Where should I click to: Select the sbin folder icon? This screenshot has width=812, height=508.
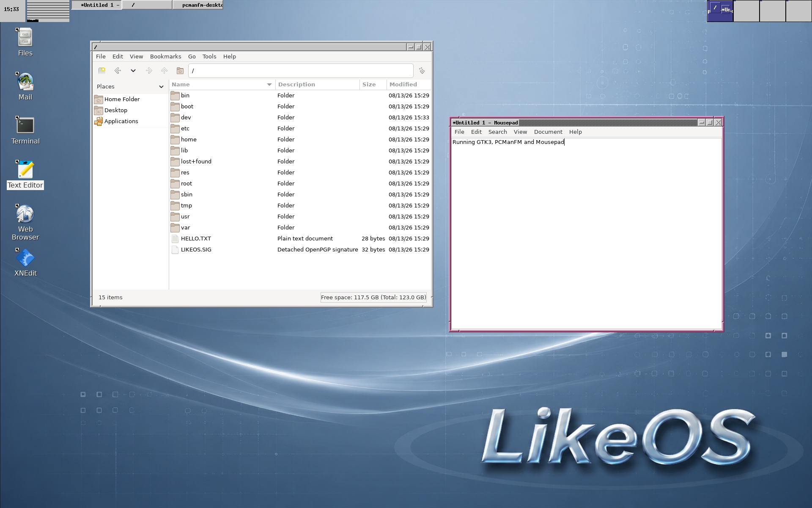[175, 195]
